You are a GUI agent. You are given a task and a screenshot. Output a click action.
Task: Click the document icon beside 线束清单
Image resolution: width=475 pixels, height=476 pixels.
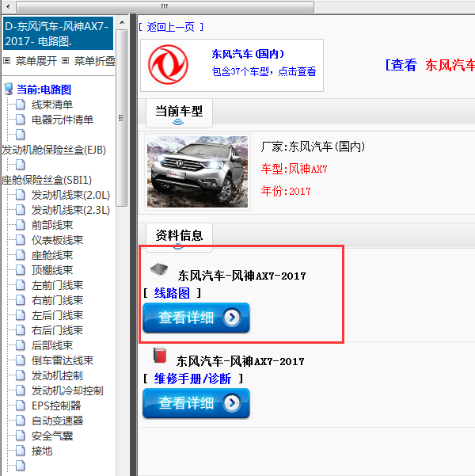(21, 105)
